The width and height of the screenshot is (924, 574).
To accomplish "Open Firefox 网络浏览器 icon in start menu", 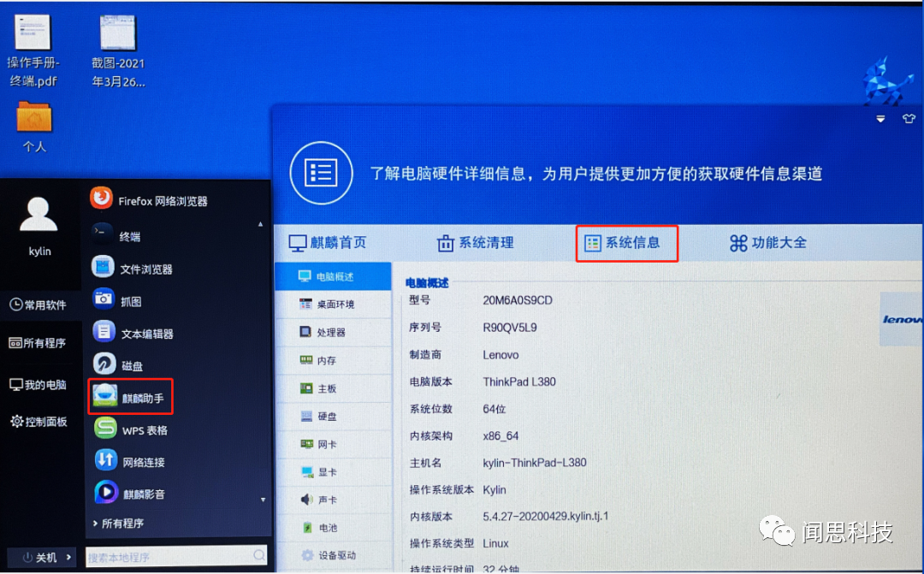I will coord(101,198).
